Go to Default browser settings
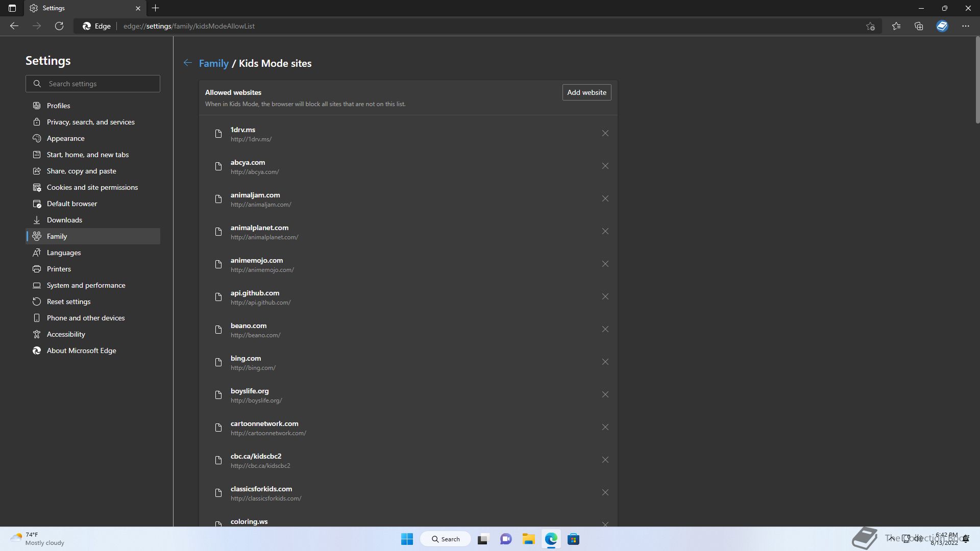This screenshot has width=980, height=551. tap(93, 204)
